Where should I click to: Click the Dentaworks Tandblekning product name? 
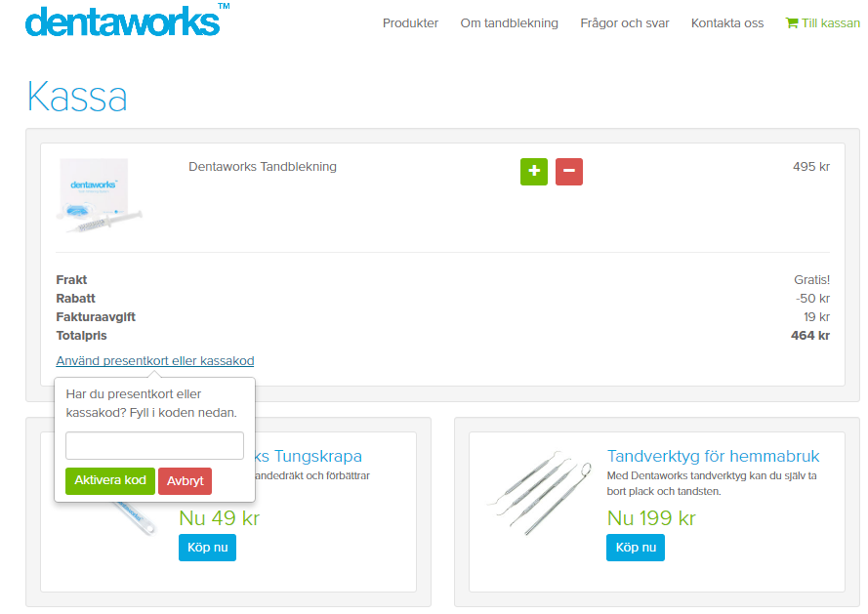(263, 167)
